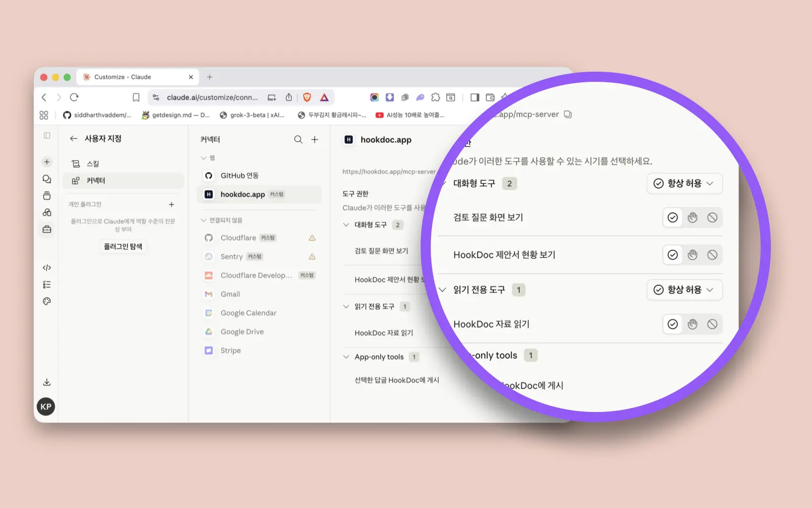Open the customize briefcase icon in the sidebar
Viewport: 812px width, 508px height.
[x=47, y=229]
